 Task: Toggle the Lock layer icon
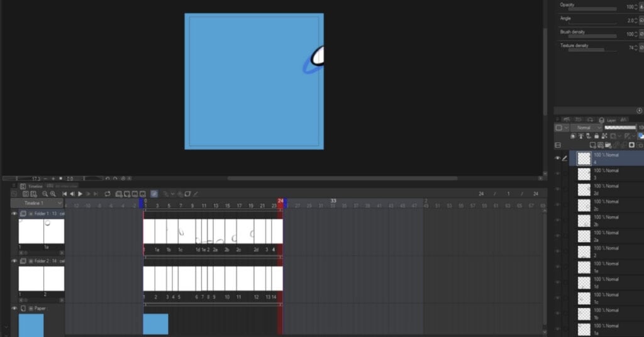[596, 136]
